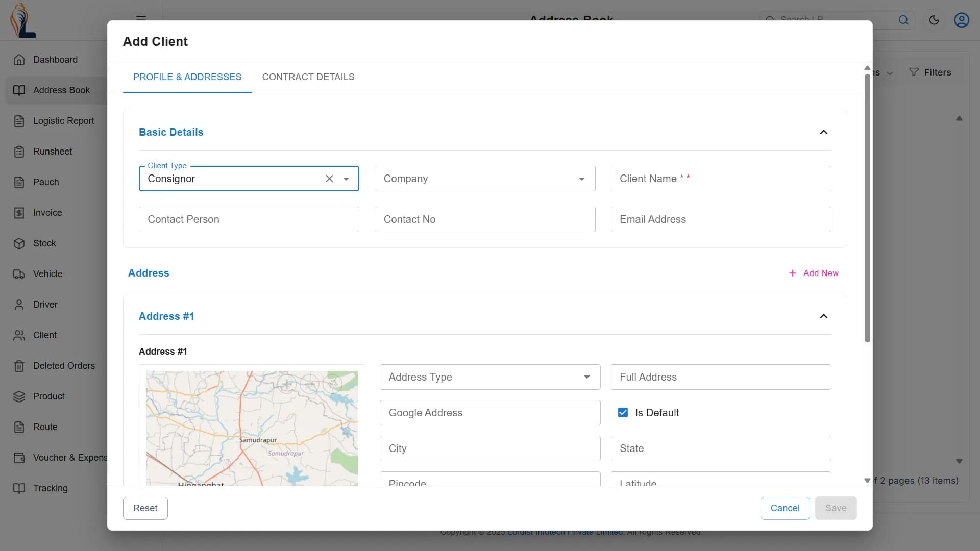Click the Logistic Report document icon
The image size is (980, 551).
tap(19, 121)
